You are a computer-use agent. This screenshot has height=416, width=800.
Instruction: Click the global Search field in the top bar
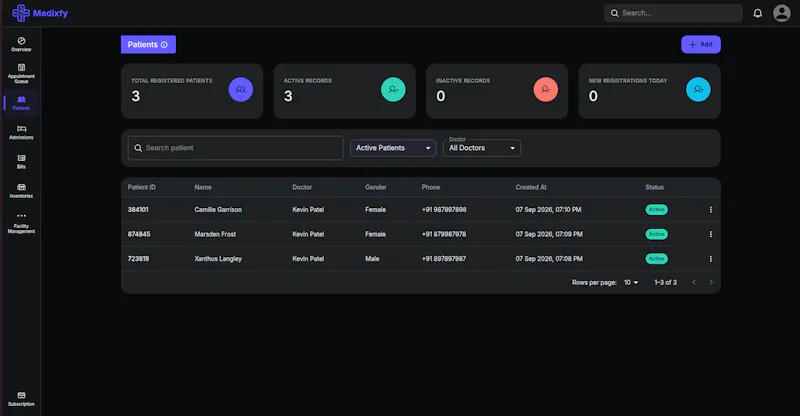673,13
